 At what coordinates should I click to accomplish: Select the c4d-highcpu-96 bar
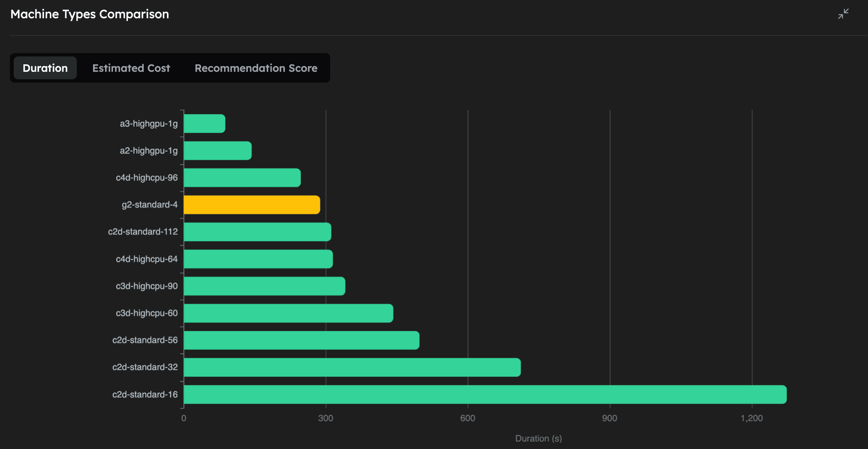click(241, 177)
